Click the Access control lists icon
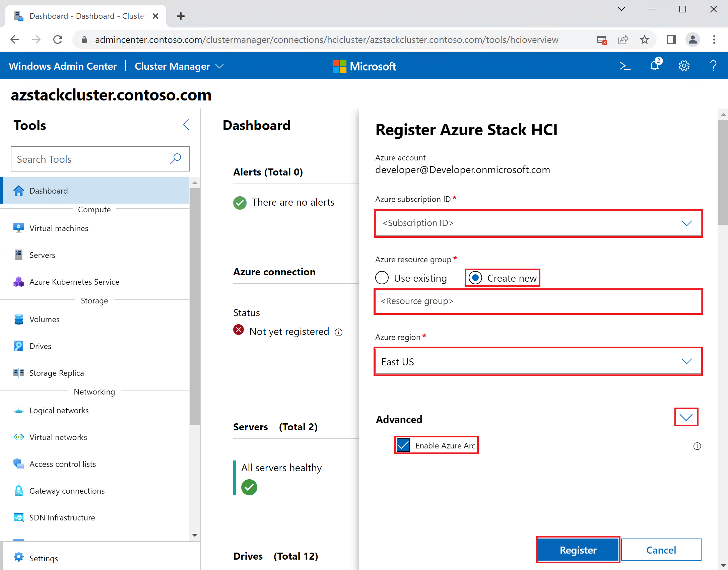The width and height of the screenshot is (728, 570). 19,464
